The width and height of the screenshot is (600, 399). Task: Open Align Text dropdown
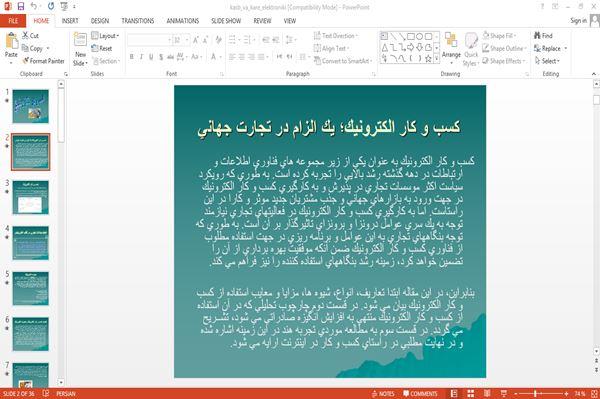tap(331, 48)
